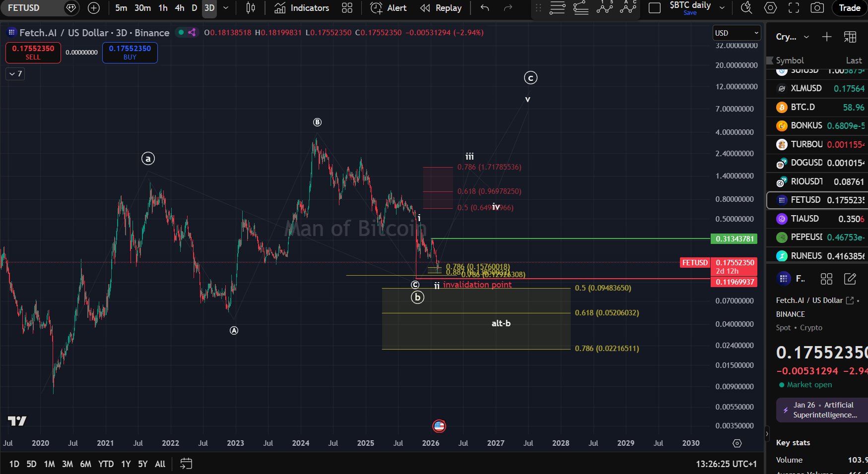
Task: Click the economic event flag marker
Action: [439, 426]
